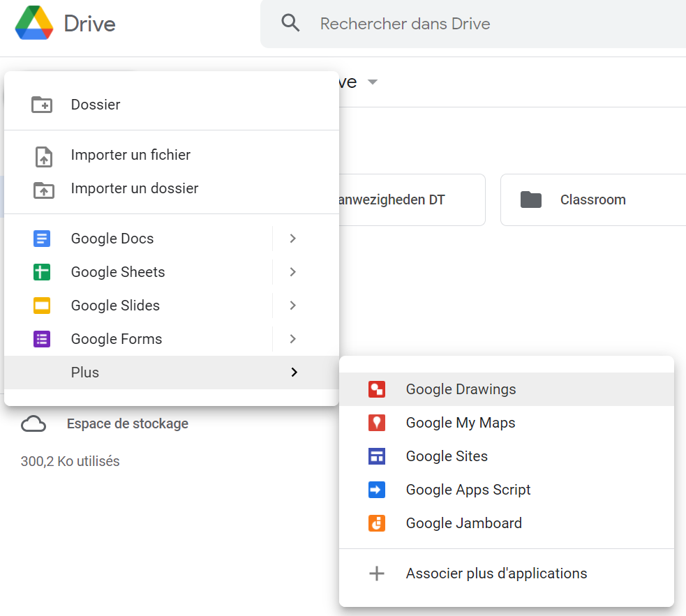This screenshot has height=616, width=686.
Task: Click the cloud storage icon
Action: (x=33, y=424)
